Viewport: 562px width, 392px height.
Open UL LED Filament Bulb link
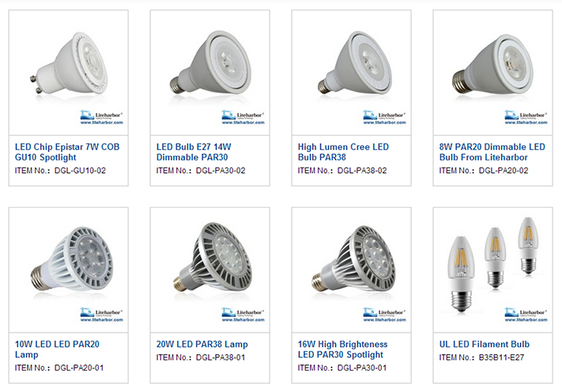pos(485,345)
